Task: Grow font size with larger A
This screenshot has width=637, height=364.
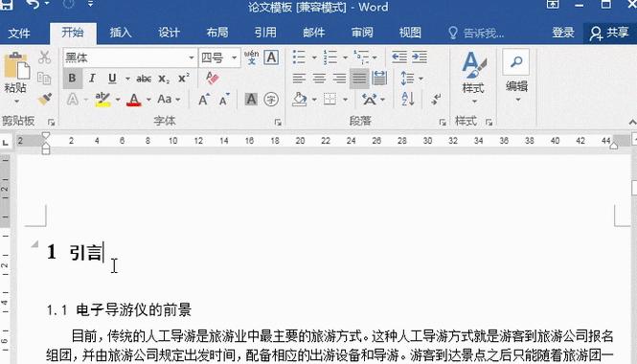Action: coord(204,99)
